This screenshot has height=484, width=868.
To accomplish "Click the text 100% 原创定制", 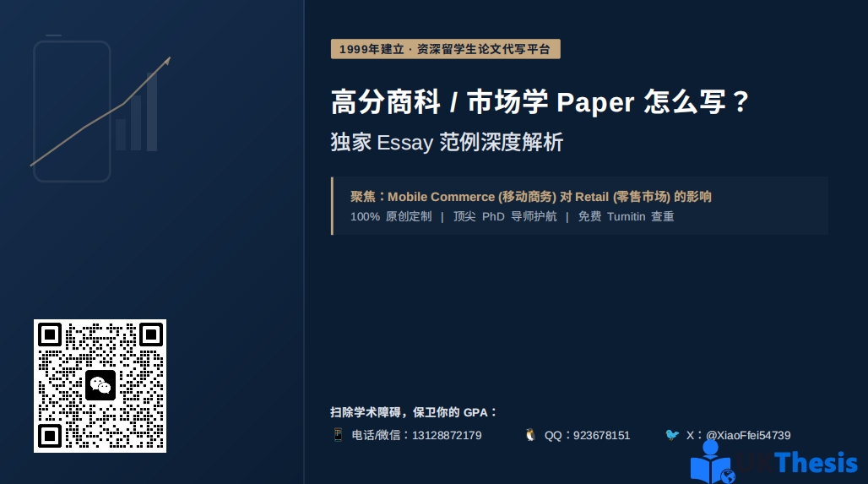I will (391, 216).
